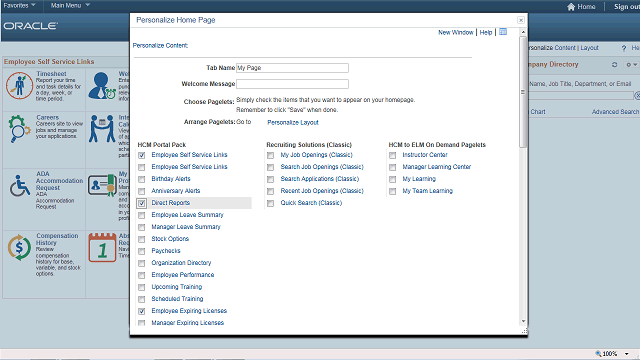Open Search Applications (Classic) link
Image resolution: width=640 pixels, height=360 pixels.
(320, 179)
